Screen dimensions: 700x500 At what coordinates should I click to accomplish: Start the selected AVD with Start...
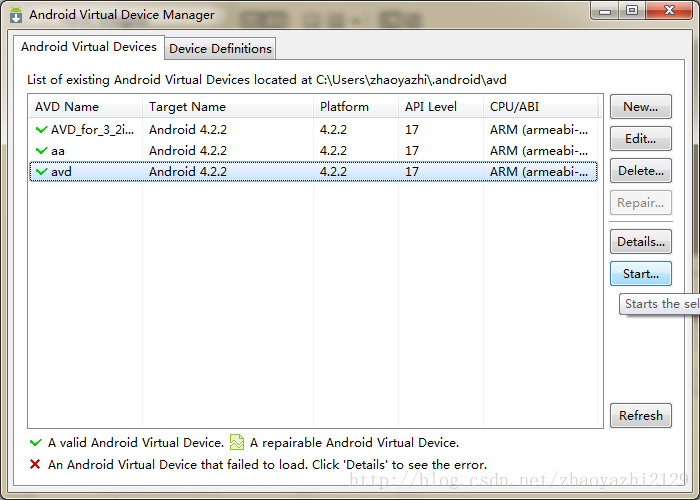point(641,274)
